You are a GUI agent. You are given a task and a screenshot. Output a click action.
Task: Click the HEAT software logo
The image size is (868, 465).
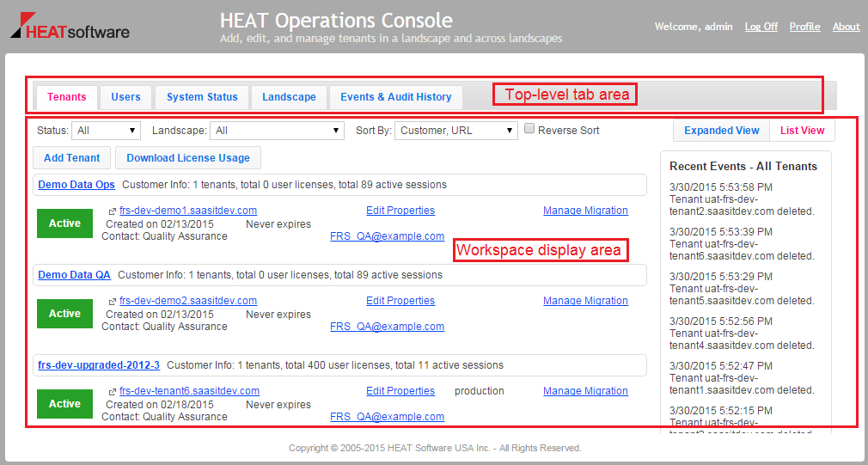(70, 27)
